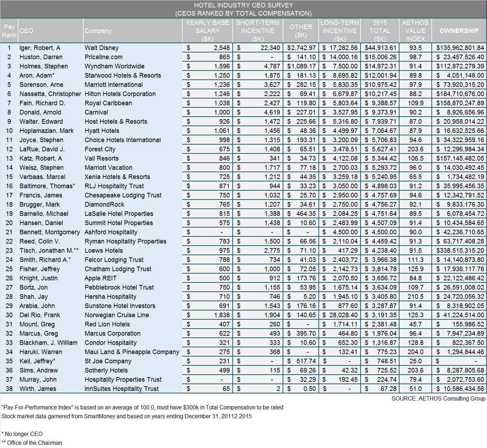The width and height of the screenshot is (487, 448).
Task: Select the LONG-TERM INCENTIVE column header
Action: pos(340,31)
